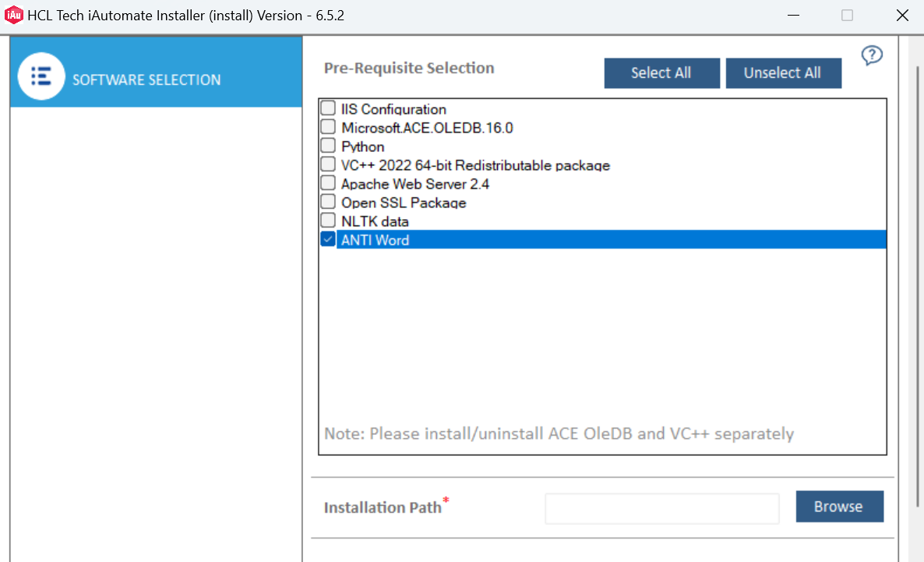Screen dimensions: 924x562
Task: Click the maximize button in the title bar
Action: click(847, 16)
